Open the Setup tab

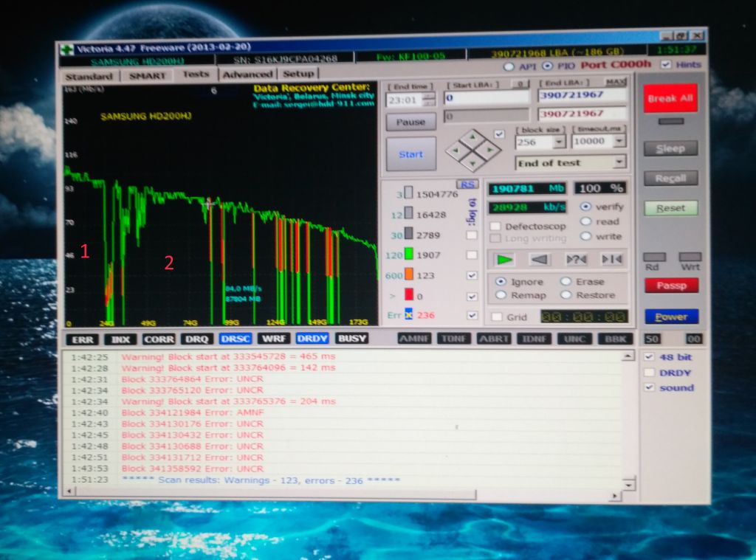click(298, 73)
